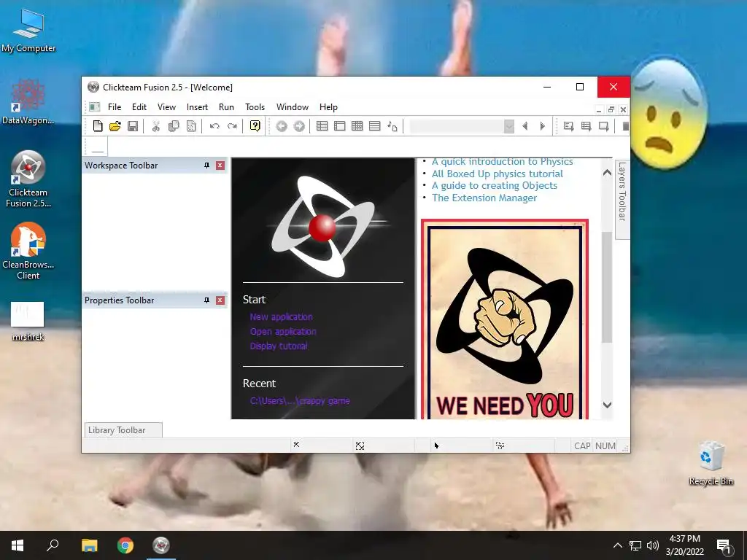Viewport: 747px width, 560px height.
Task: Select the mrshrek desktop file
Action: pyautogui.click(x=28, y=322)
